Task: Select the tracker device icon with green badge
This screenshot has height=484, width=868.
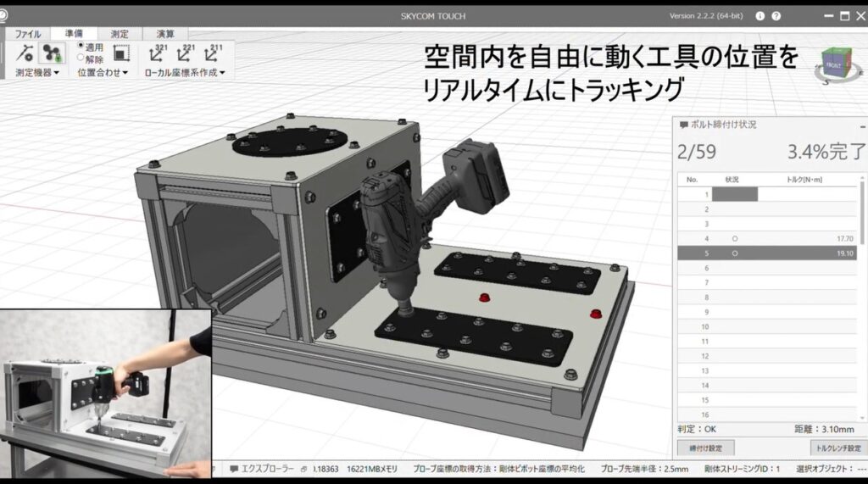Action: (x=53, y=53)
